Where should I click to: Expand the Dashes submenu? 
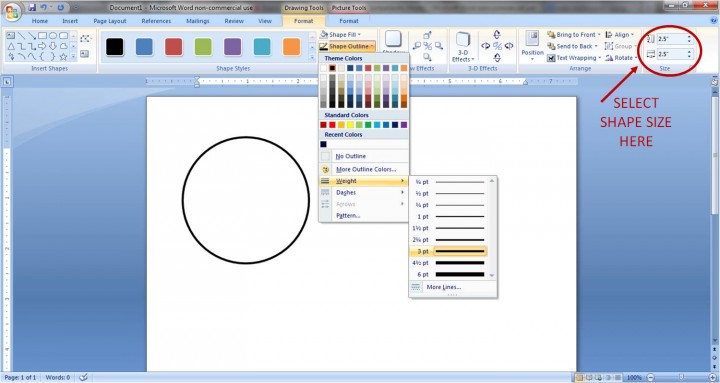(364, 192)
